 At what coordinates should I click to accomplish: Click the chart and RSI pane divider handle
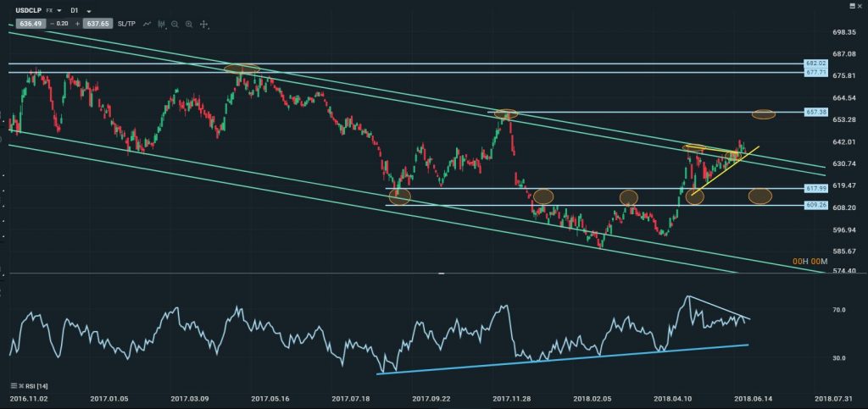click(x=441, y=274)
